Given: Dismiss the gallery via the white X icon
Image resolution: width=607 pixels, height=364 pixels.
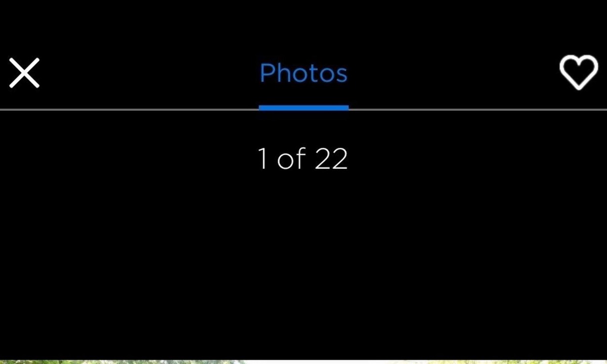Looking at the screenshot, I should pyautogui.click(x=24, y=73).
